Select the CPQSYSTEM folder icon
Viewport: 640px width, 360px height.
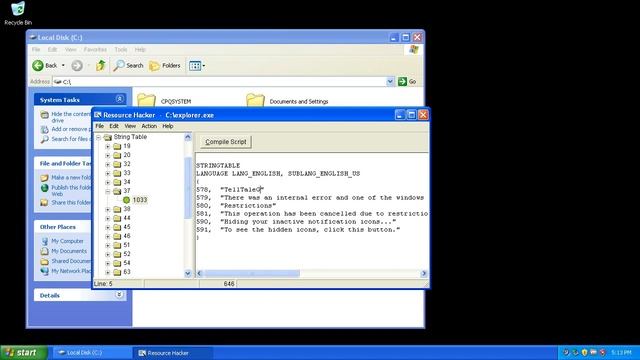point(146,100)
